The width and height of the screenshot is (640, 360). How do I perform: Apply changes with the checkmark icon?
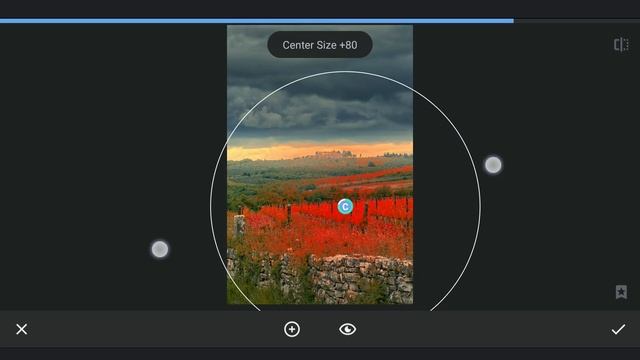pyautogui.click(x=618, y=329)
